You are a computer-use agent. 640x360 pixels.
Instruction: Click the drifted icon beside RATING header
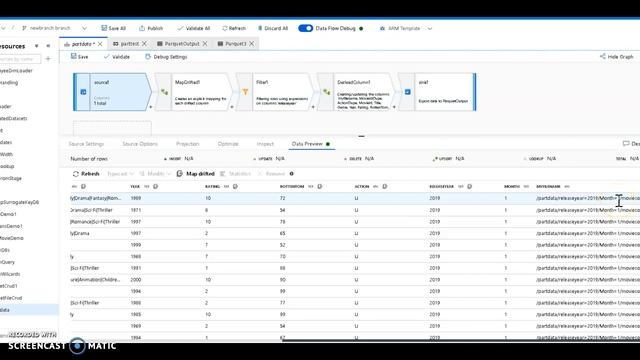[x=235, y=187]
